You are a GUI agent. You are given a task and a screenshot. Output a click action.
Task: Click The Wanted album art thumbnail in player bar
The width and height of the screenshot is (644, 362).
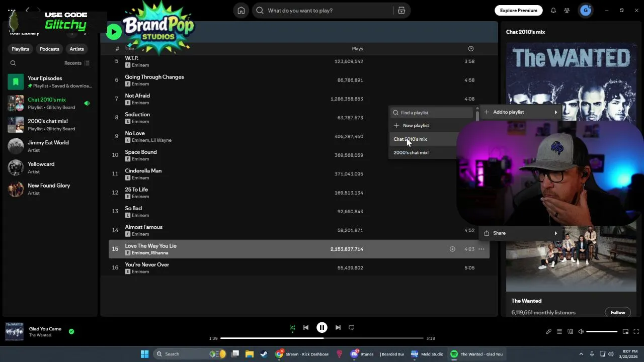tap(14, 332)
